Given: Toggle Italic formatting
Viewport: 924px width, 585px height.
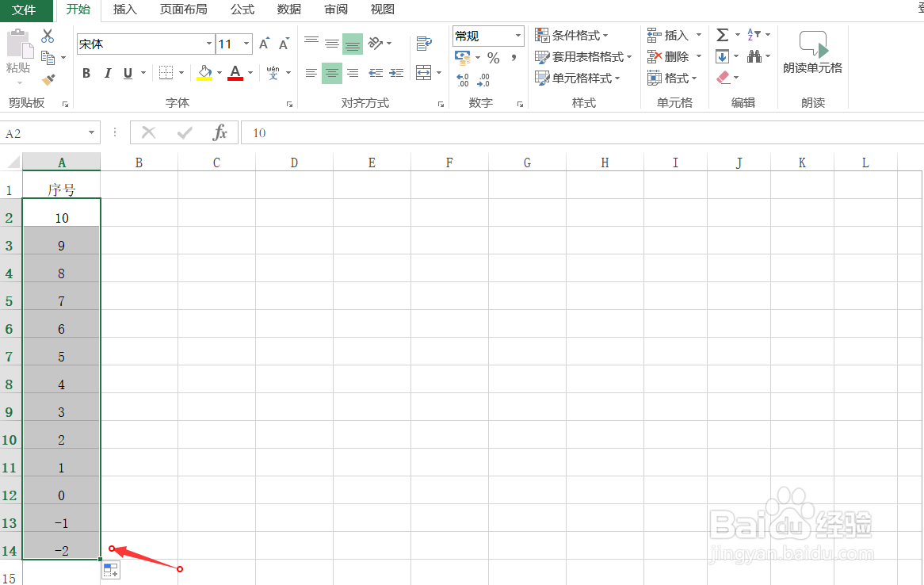Looking at the screenshot, I should (x=107, y=73).
